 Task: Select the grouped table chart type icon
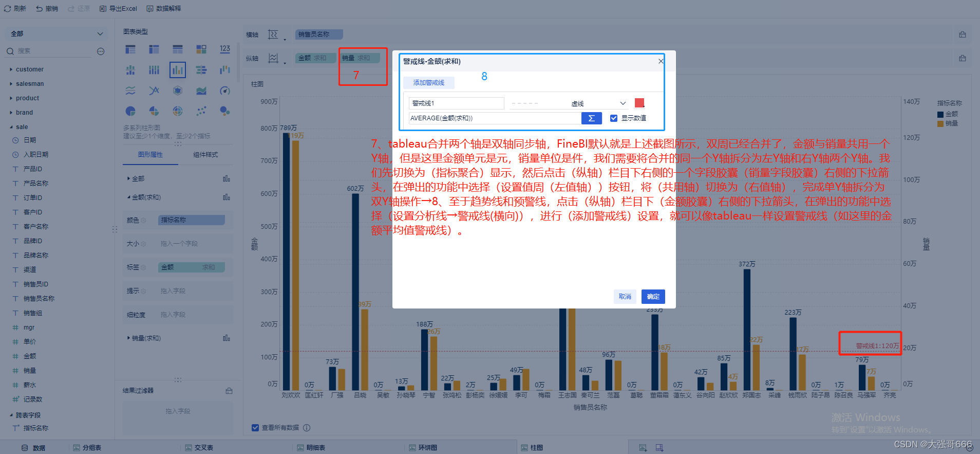[x=130, y=49]
